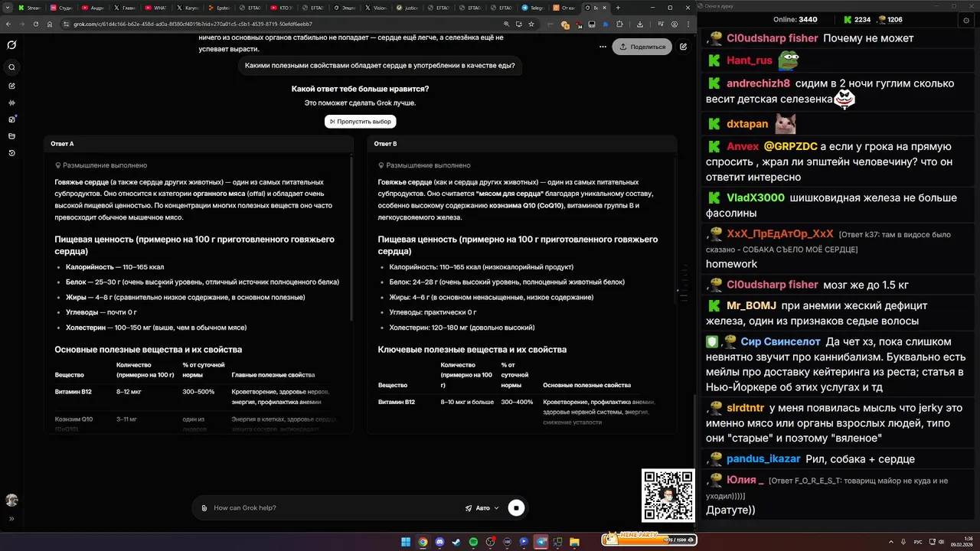Open Spotify from the taskbar
Screen dimensions: 980x551
[x=473, y=542]
